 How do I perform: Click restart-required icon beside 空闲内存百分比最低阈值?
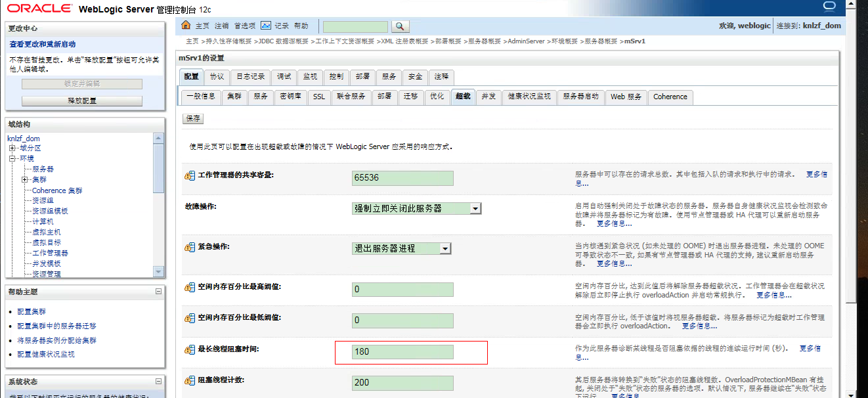click(190, 319)
